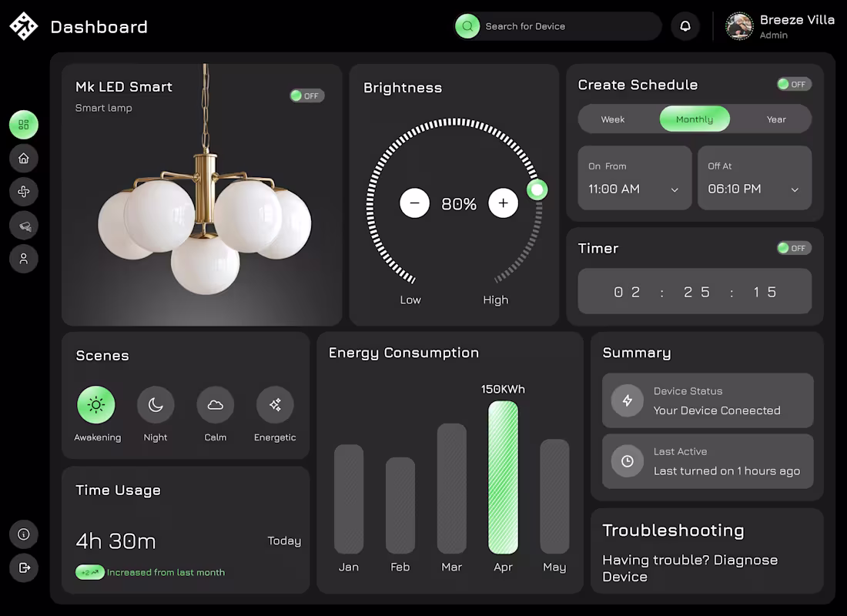Click the Last Active clock icon
The image size is (847, 616).
tap(627, 461)
